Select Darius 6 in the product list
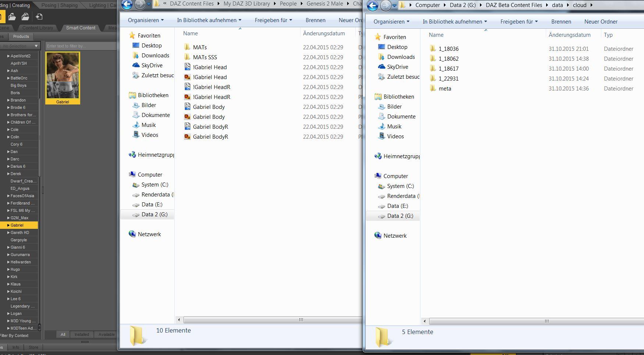The image size is (644, 355). 18,166
